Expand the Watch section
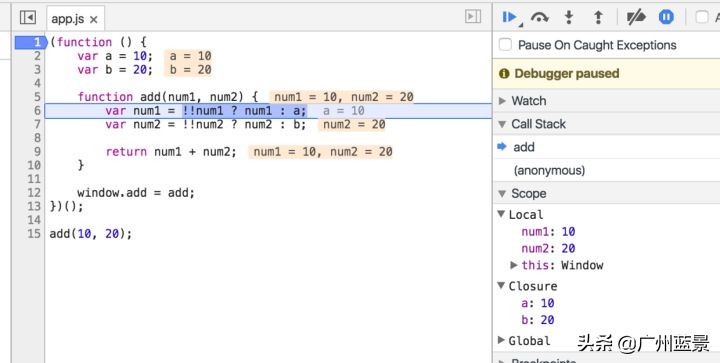Screen dimensions: 720x363 pos(503,101)
